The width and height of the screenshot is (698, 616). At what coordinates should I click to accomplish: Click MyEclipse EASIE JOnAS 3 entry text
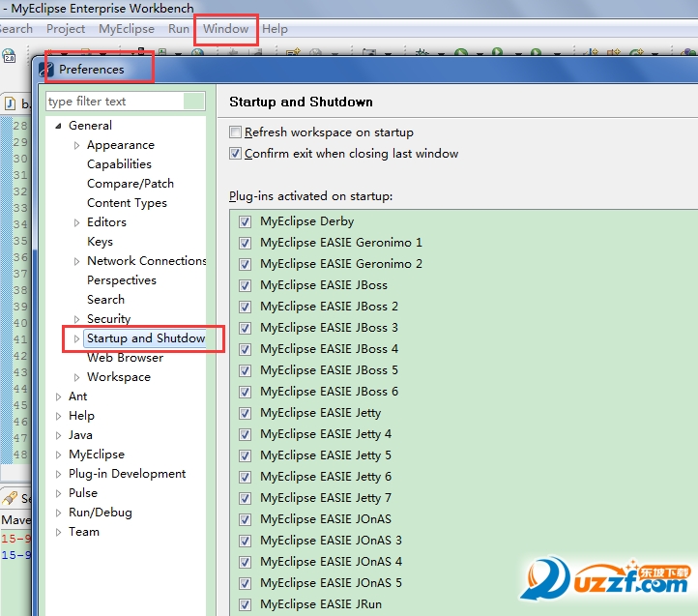coord(331,541)
